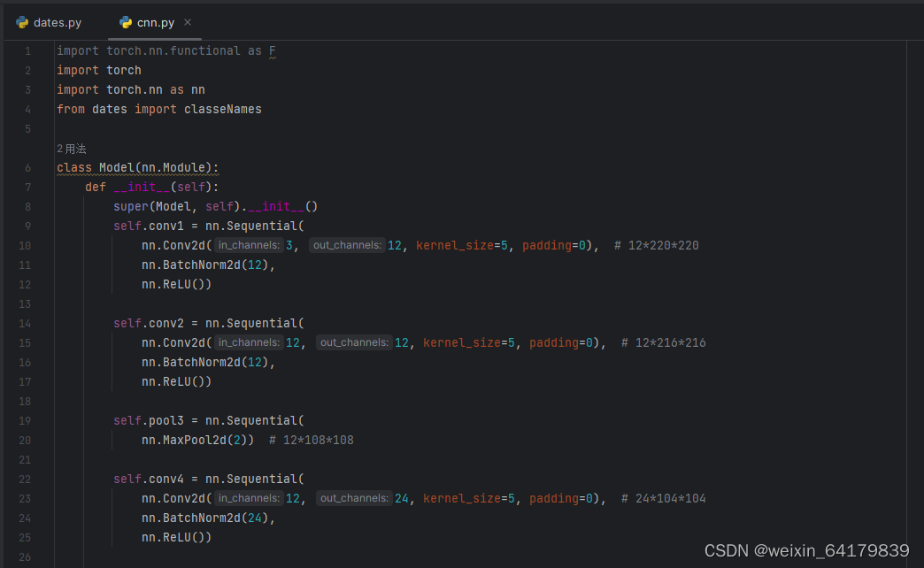Click line number 14 in the gutter

pos(25,324)
